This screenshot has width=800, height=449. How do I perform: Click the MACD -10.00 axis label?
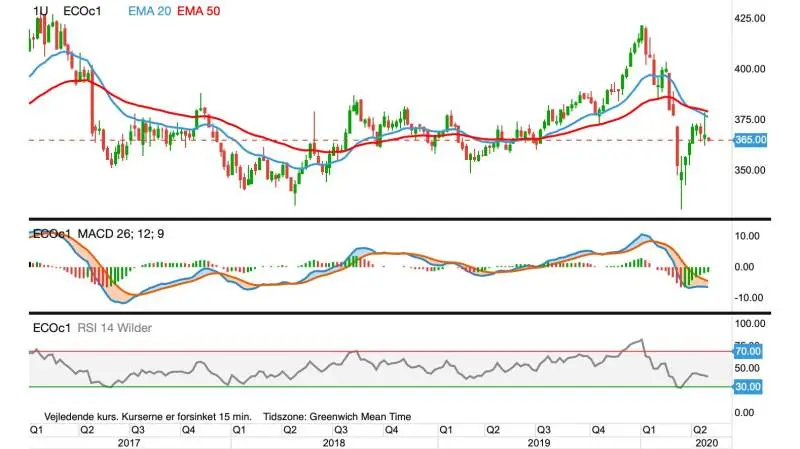748,297
